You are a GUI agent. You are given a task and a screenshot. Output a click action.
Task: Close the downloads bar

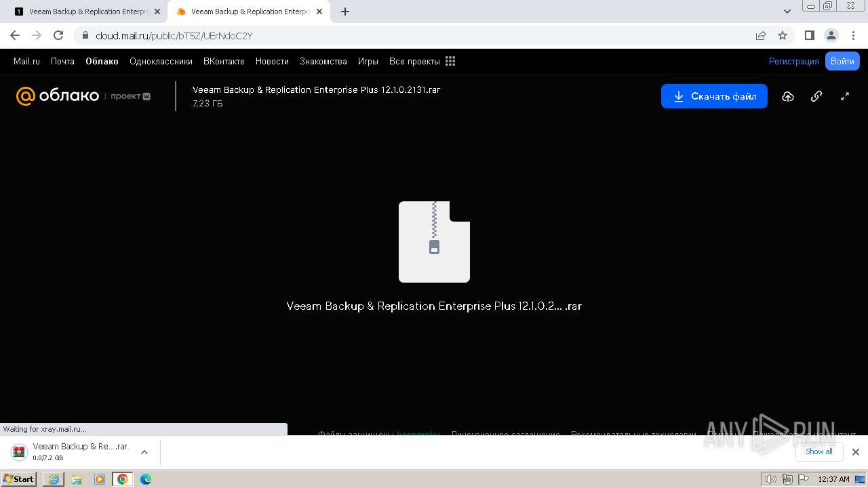click(x=855, y=452)
